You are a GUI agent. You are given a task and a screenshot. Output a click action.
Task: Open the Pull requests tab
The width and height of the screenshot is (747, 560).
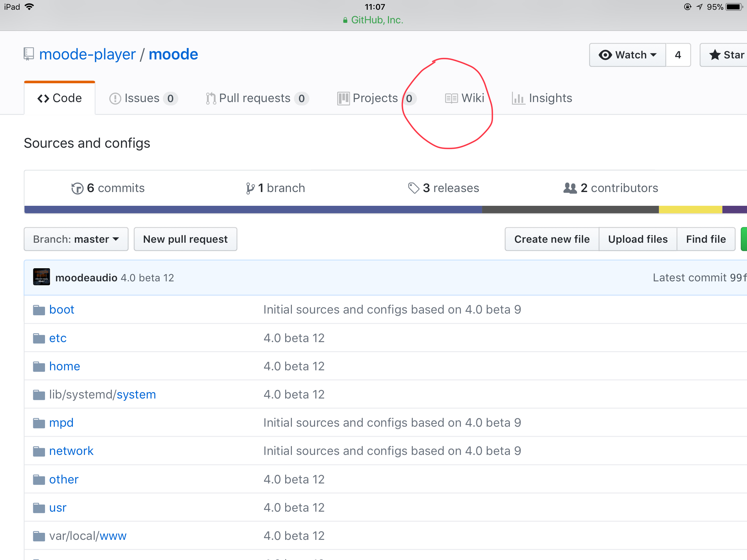click(257, 98)
